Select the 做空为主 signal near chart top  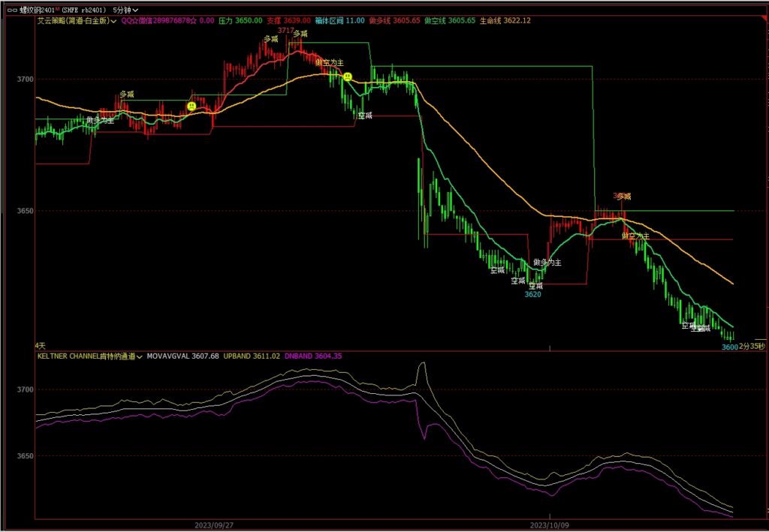click(330, 62)
